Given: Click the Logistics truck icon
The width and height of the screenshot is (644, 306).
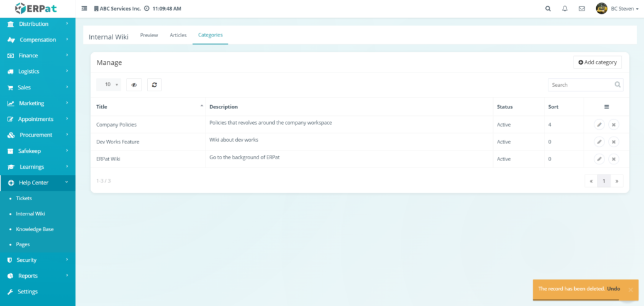Looking at the screenshot, I should coord(11,72).
